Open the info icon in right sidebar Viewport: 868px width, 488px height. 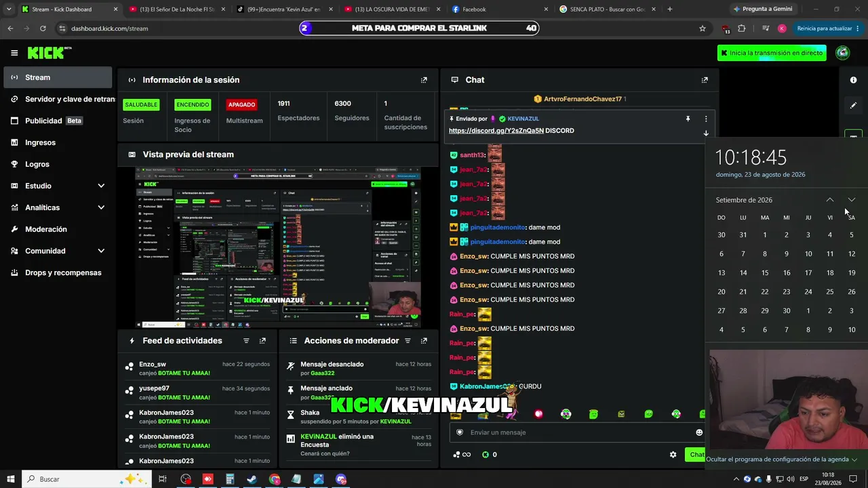point(853,80)
